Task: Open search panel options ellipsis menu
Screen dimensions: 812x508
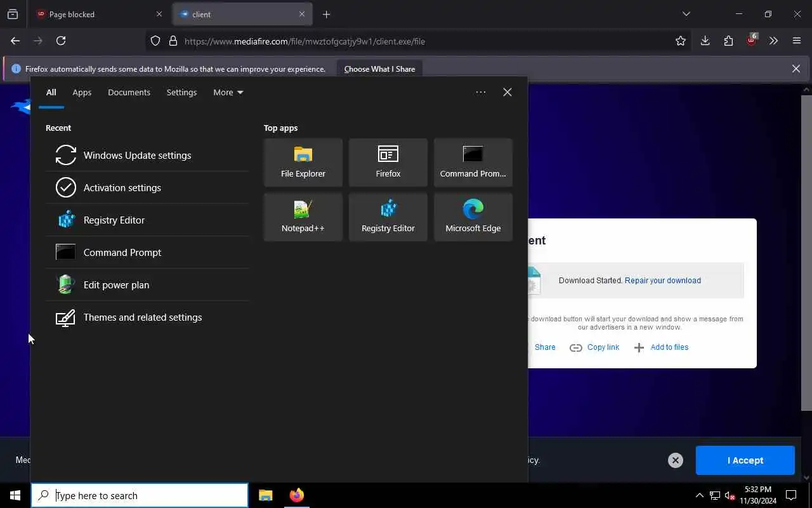Action: tap(481, 92)
